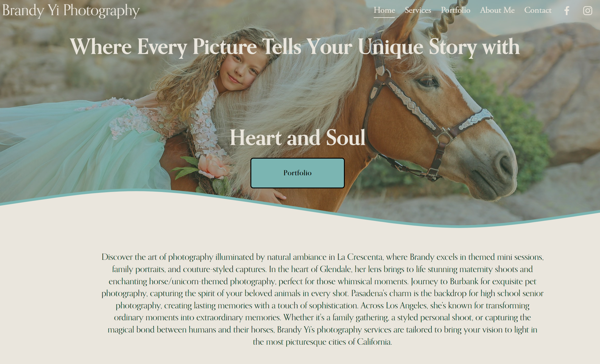Open the Services nav item
This screenshot has width=600, height=364.
418,10
